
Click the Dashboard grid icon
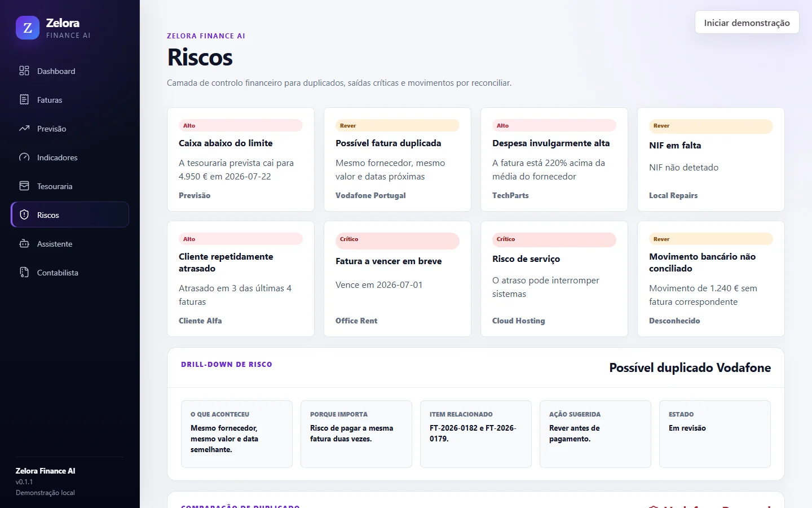pyautogui.click(x=24, y=71)
